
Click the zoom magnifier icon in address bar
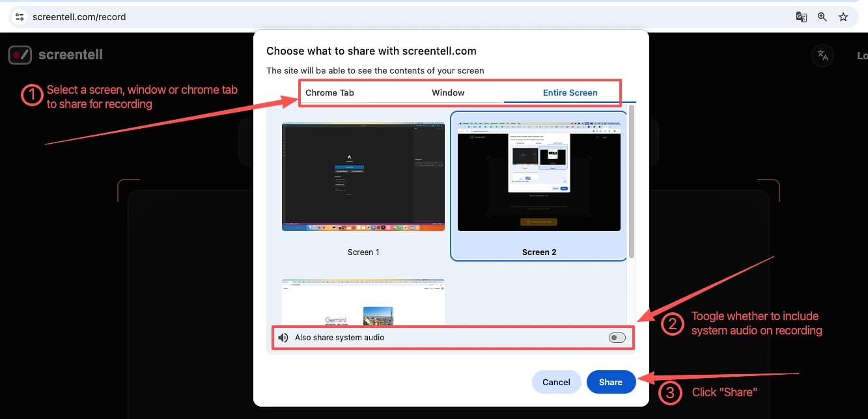pyautogui.click(x=822, y=16)
